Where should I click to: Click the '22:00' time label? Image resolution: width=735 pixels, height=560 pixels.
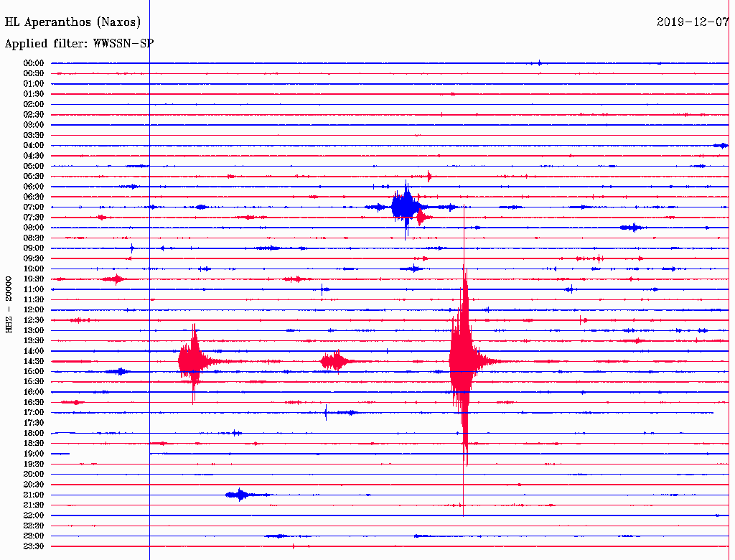[x=34, y=515]
